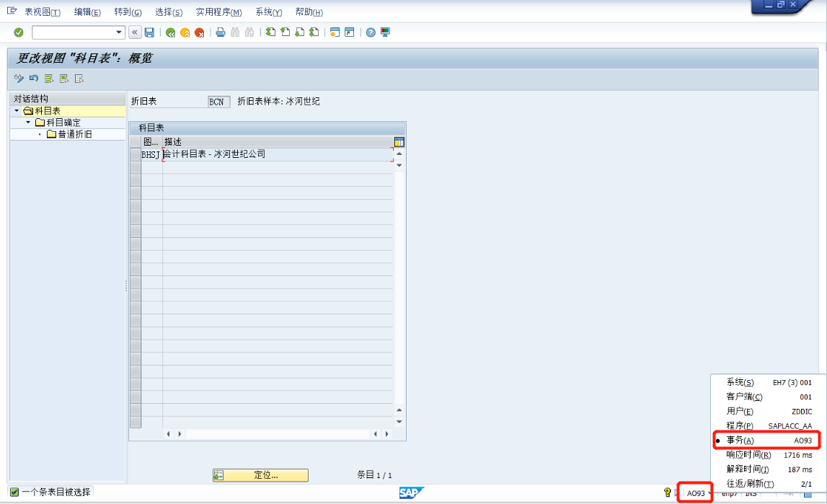827x504 pixels.
Task: Click table vertical scroll up arrow
Action: 399,154
